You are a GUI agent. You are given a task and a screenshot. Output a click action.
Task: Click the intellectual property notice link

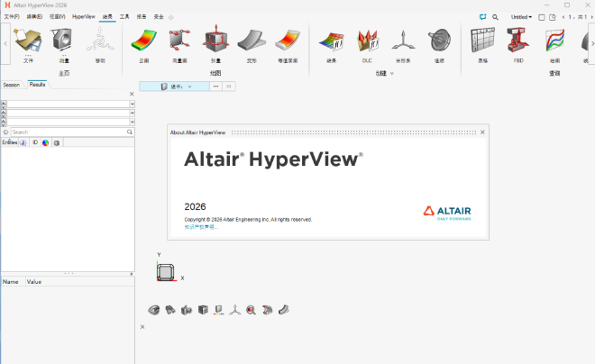[x=201, y=226]
